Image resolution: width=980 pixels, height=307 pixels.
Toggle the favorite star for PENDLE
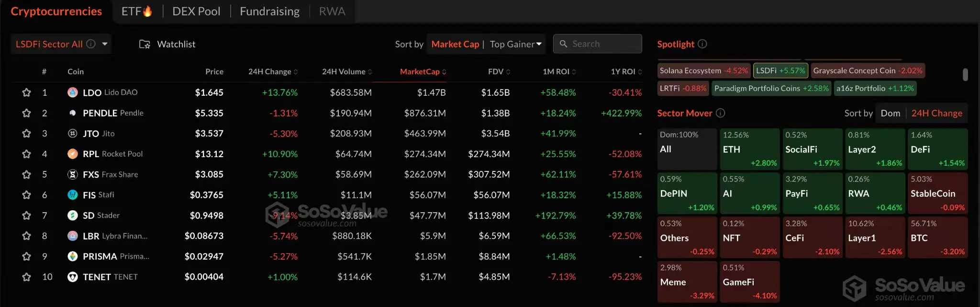tap(26, 113)
